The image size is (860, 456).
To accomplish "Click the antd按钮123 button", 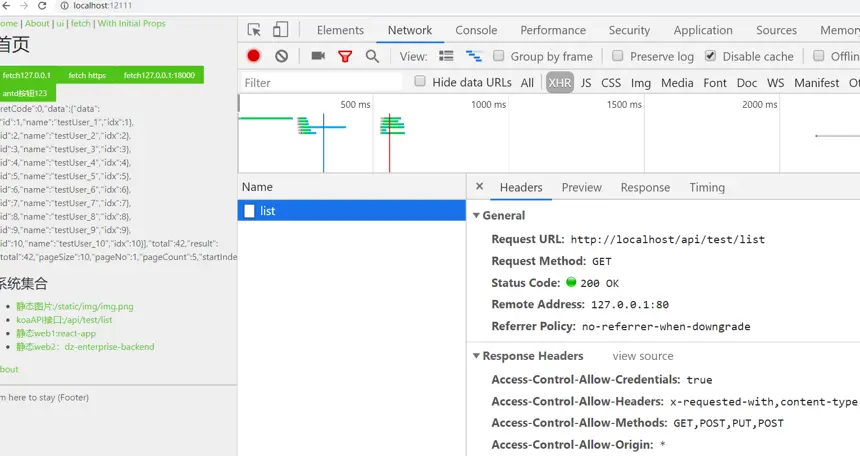I will click(26, 93).
